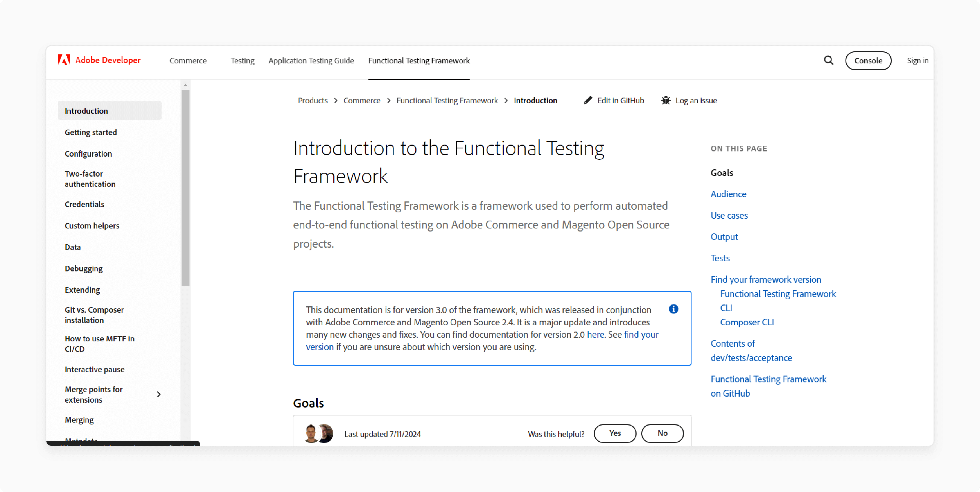Open Two-factor authentication page

coord(90,179)
